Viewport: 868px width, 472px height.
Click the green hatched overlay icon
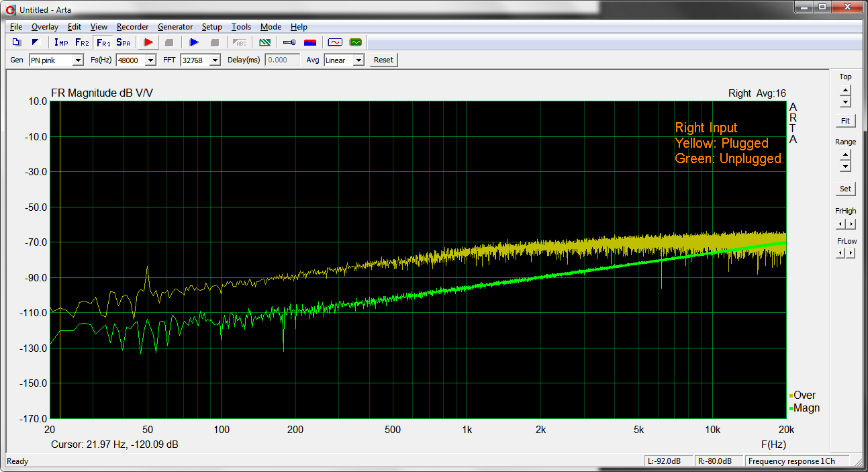(x=265, y=42)
